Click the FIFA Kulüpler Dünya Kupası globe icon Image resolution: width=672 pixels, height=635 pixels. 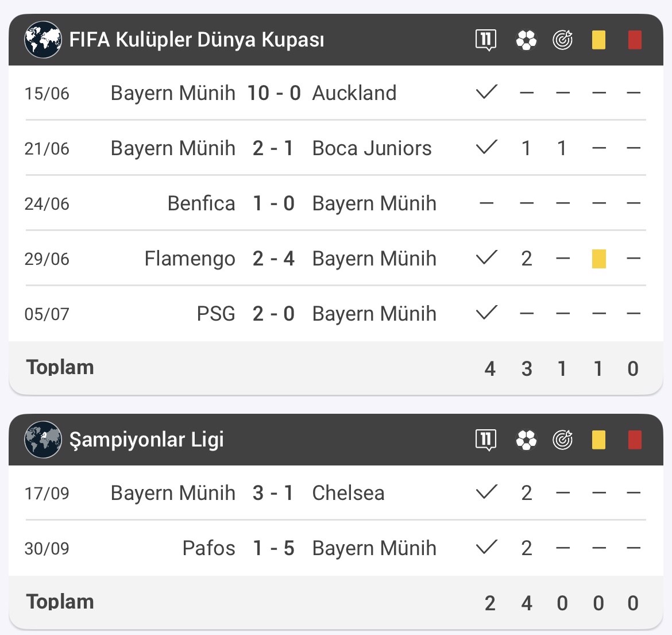pos(43,40)
